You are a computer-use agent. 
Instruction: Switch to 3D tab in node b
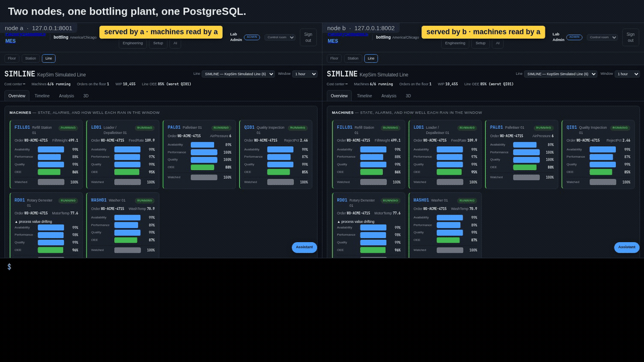[x=408, y=96]
